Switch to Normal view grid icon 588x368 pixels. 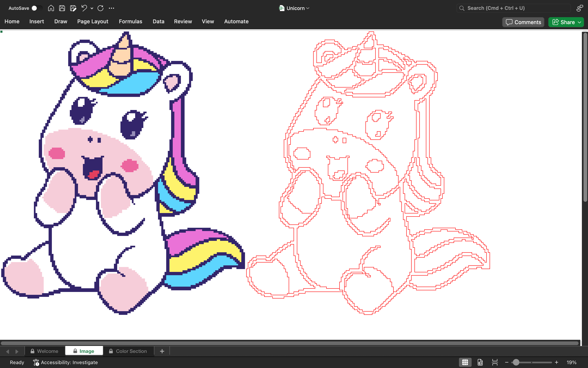tap(465, 362)
